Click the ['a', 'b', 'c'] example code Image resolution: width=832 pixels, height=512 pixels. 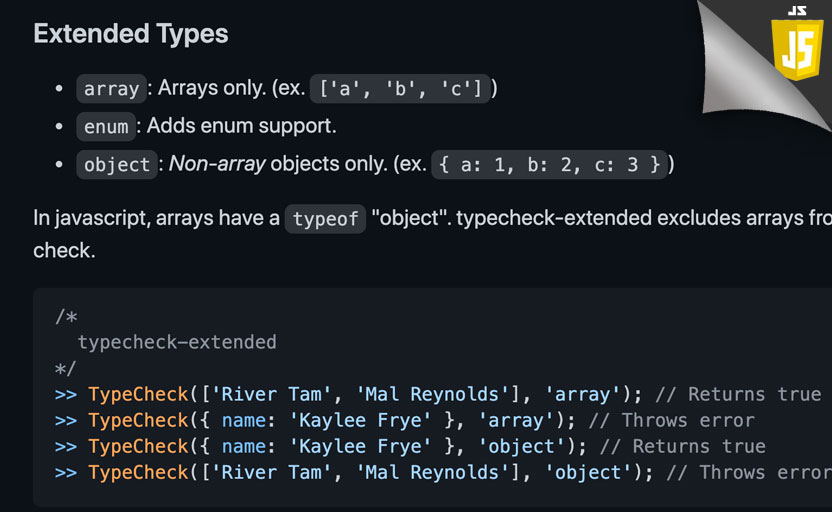[399, 89]
